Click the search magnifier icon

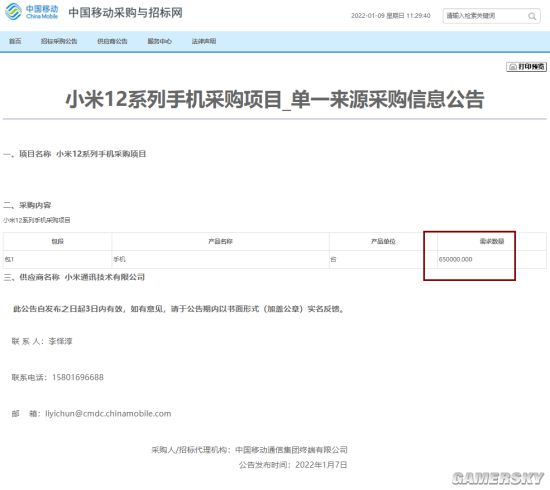pos(532,16)
